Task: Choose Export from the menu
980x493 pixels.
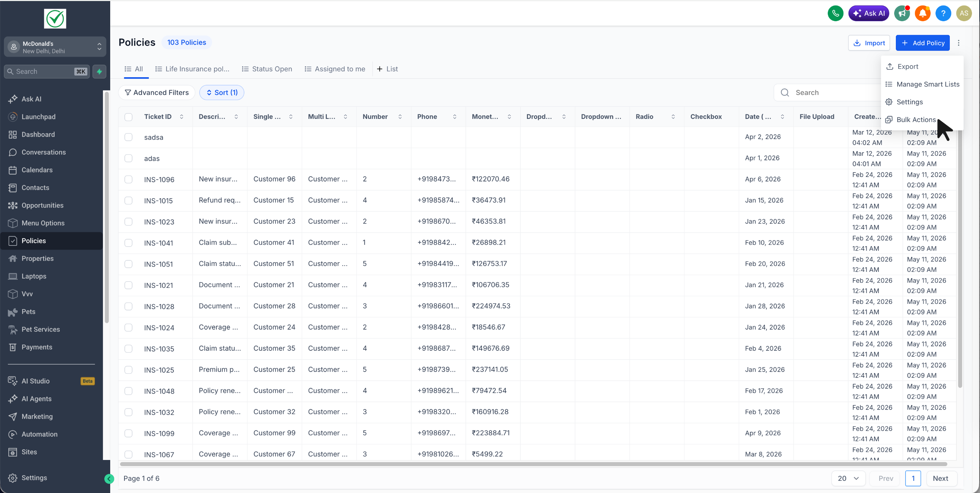Action: tap(922, 66)
